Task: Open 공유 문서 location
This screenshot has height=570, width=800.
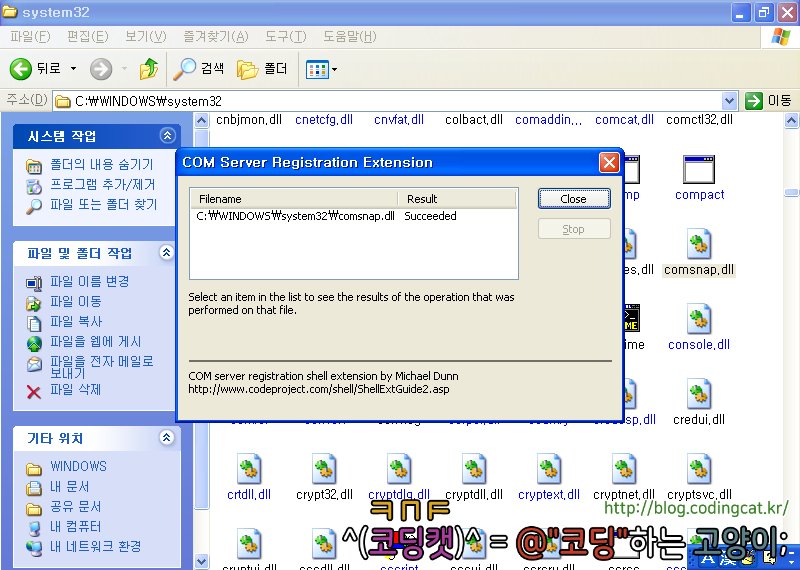Action: tap(76, 506)
